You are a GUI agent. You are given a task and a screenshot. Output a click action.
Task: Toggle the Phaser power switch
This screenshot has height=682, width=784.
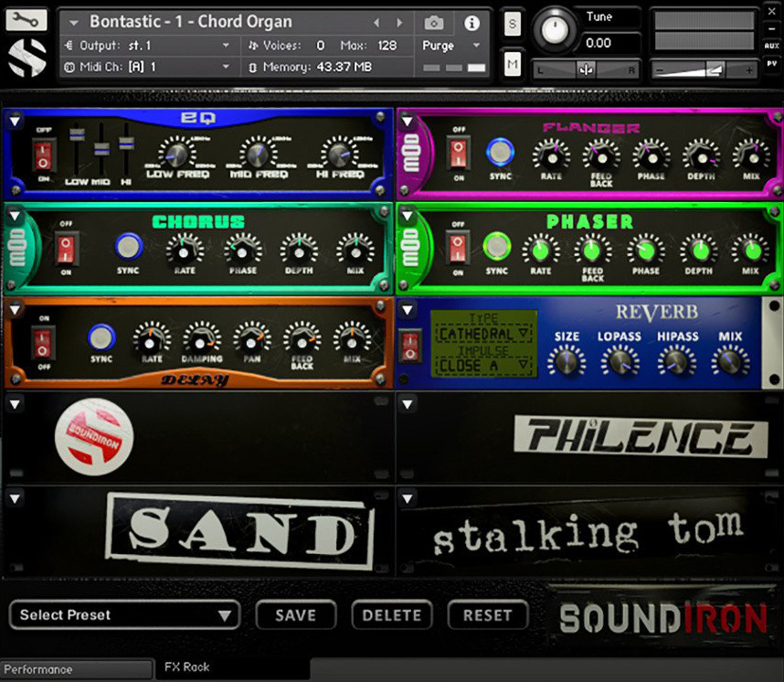(458, 248)
